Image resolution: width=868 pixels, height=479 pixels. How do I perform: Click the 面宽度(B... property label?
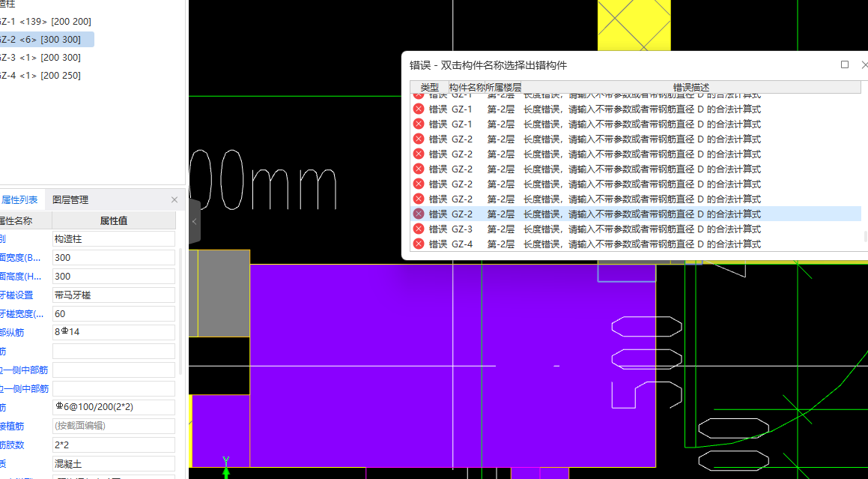21,258
